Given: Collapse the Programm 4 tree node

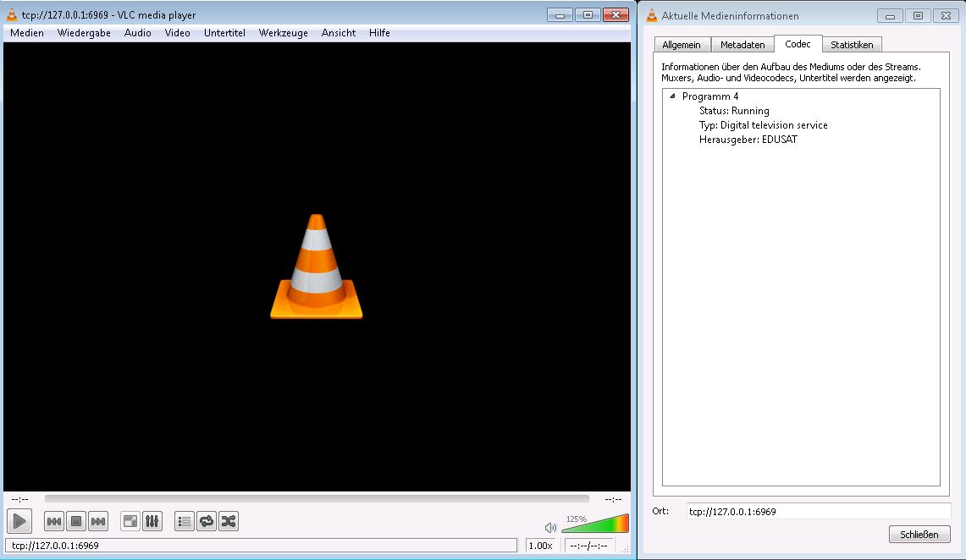Looking at the screenshot, I should click(x=672, y=96).
